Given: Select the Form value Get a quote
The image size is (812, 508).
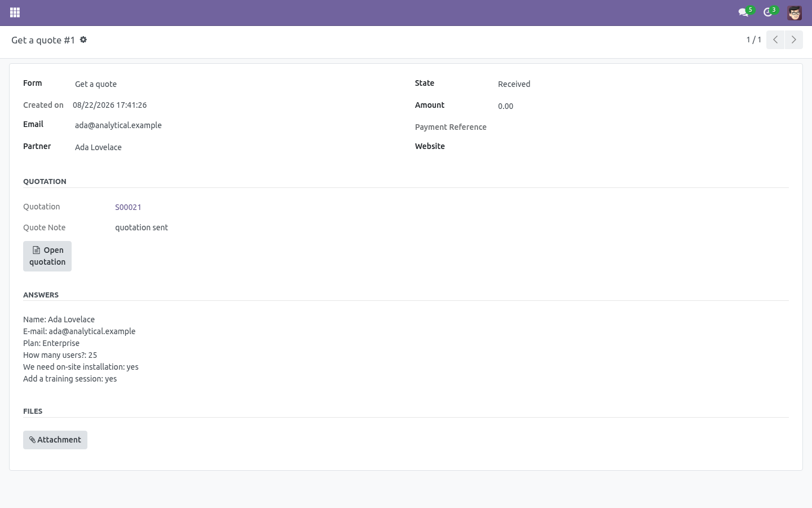Looking at the screenshot, I should point(96,84).
